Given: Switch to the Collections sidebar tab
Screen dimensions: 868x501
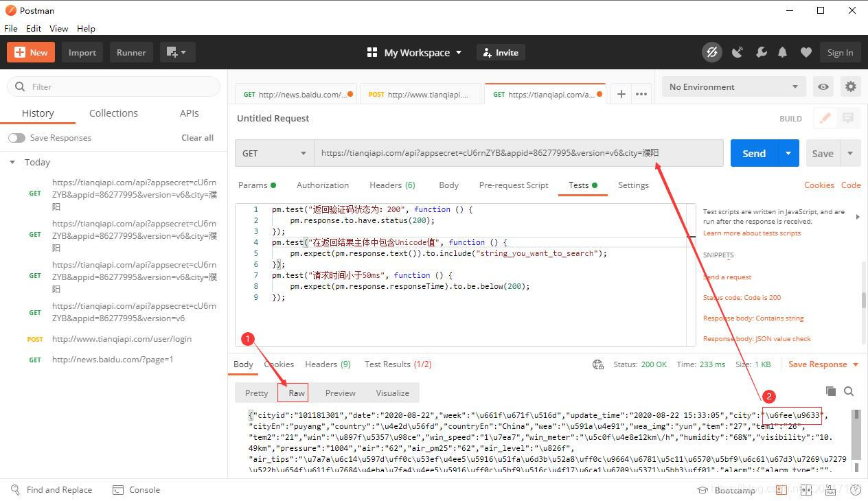Looking at the screenshot, I should (x=113, y=113).
